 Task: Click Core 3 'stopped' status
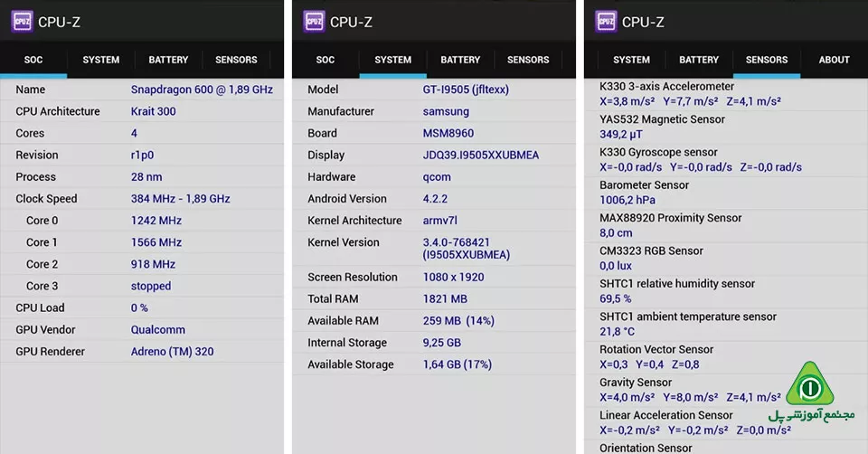(x=151, y=287)
